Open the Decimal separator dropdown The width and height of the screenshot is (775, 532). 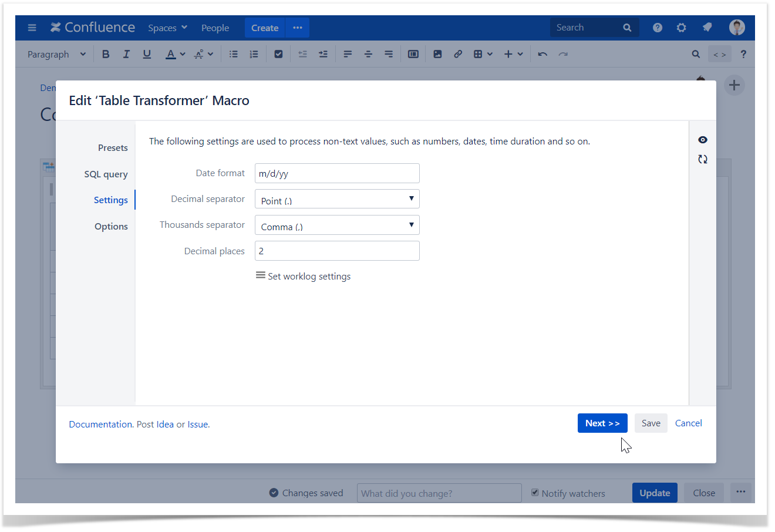coord(337,199)
